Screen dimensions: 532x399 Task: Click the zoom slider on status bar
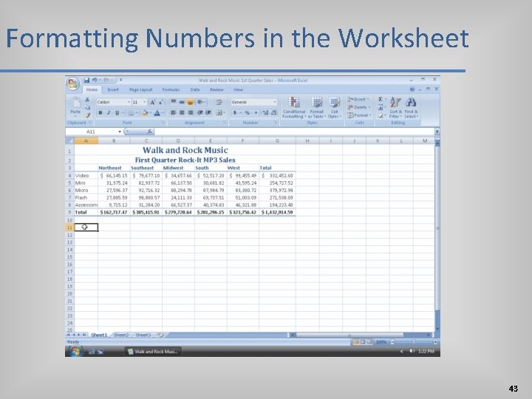tap(414, 342)
